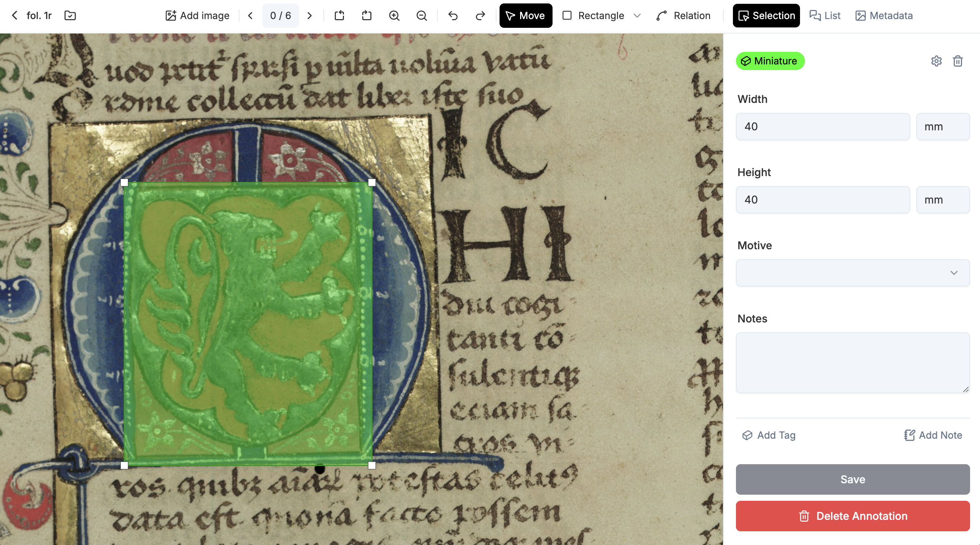Go to the previous image

pyautogui.click(x=250, y=16)
